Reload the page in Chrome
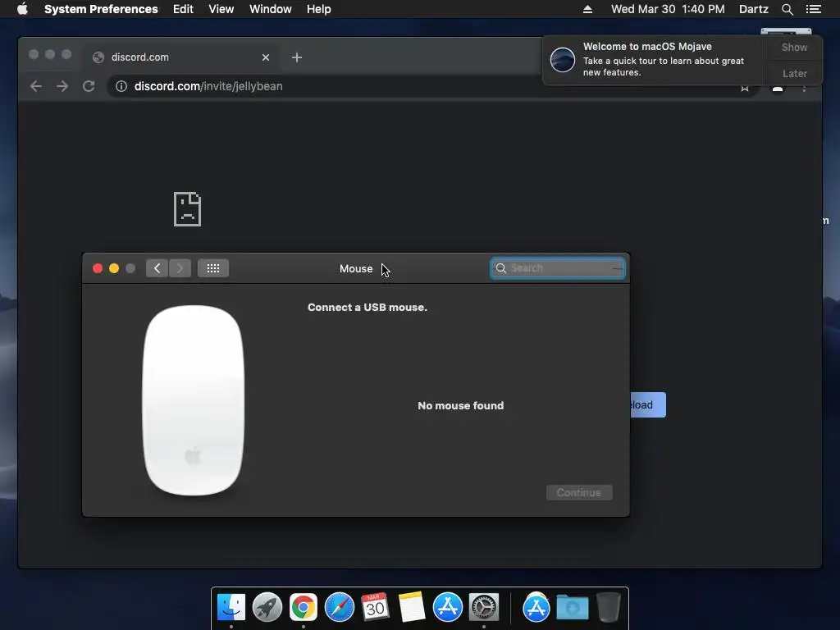The width and height of the screenshot is (840, 630). (x=89, y=86)
